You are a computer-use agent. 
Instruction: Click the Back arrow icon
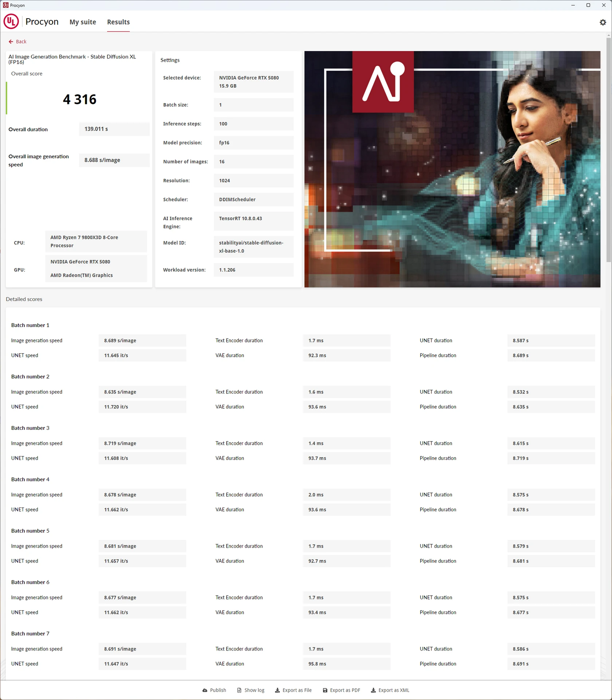[x=11, y=42]
